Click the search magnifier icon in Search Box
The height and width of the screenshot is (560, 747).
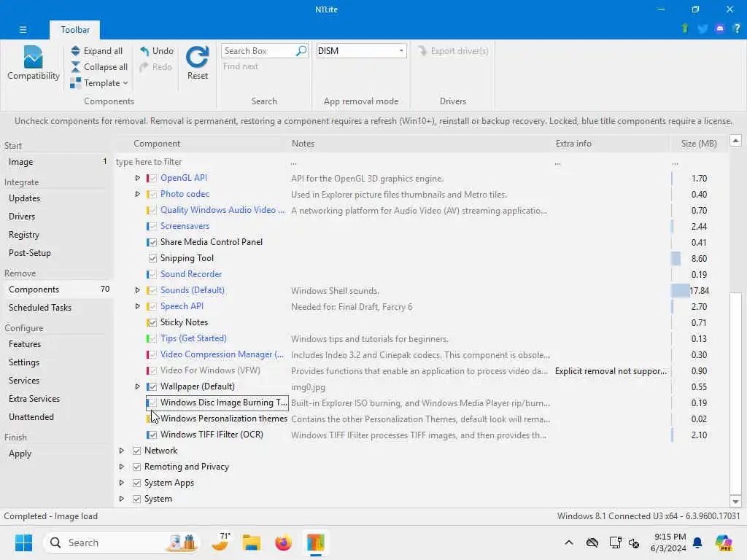point(301,50)
